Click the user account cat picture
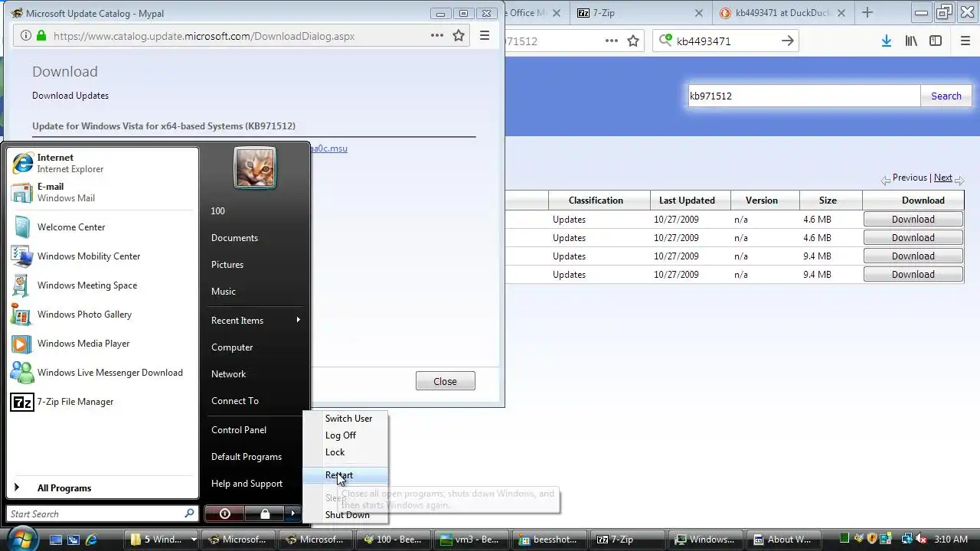Image resolution: width=980 pixels, height=551 pixels. [x=255, y=168]
